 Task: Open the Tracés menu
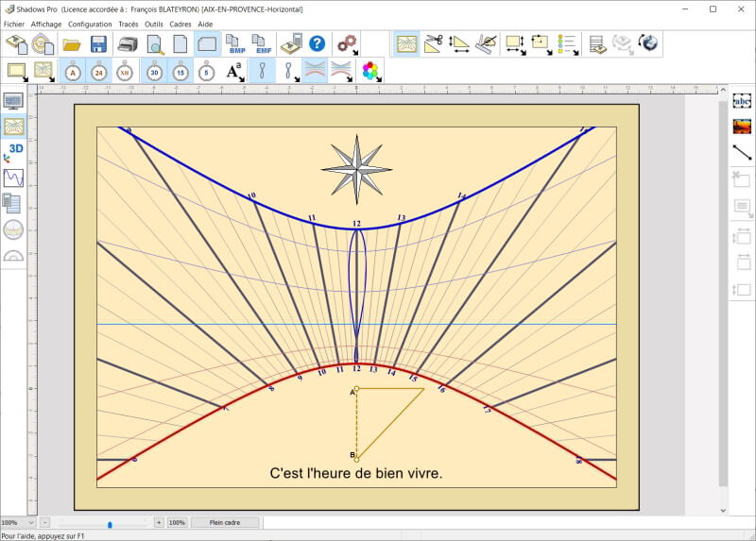[x=129, y=24]
